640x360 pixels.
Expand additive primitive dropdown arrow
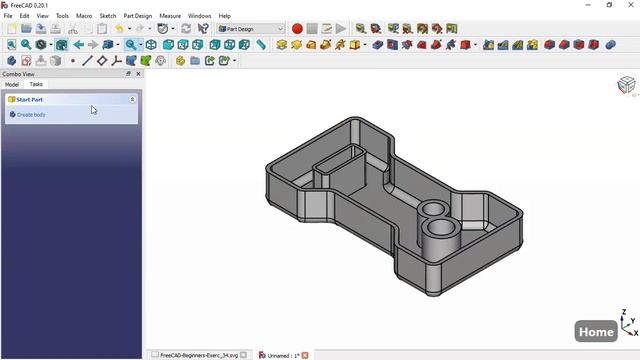click(364, 45)
